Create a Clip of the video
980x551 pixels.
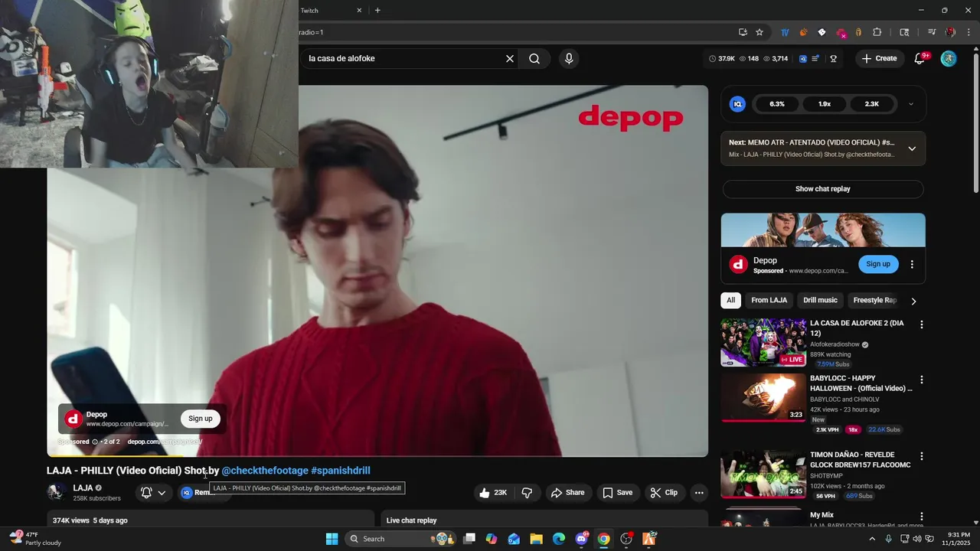tap(664, 493)
